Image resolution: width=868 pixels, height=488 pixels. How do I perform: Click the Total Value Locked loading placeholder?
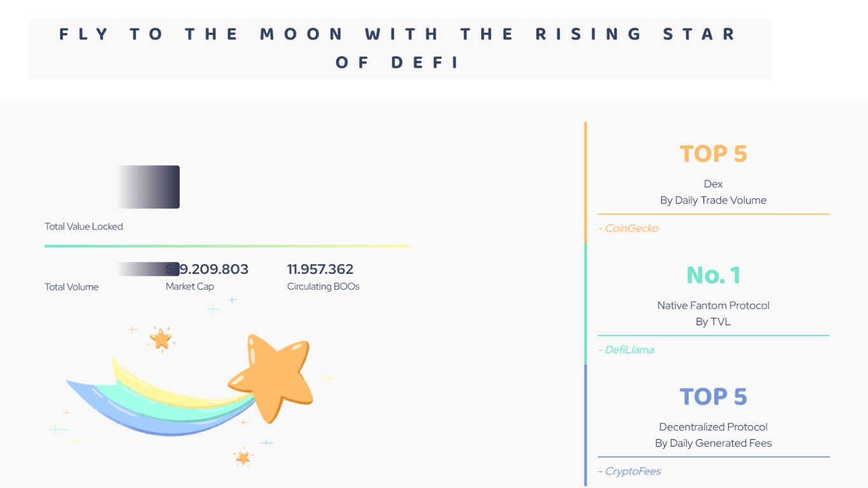[149, 187]
